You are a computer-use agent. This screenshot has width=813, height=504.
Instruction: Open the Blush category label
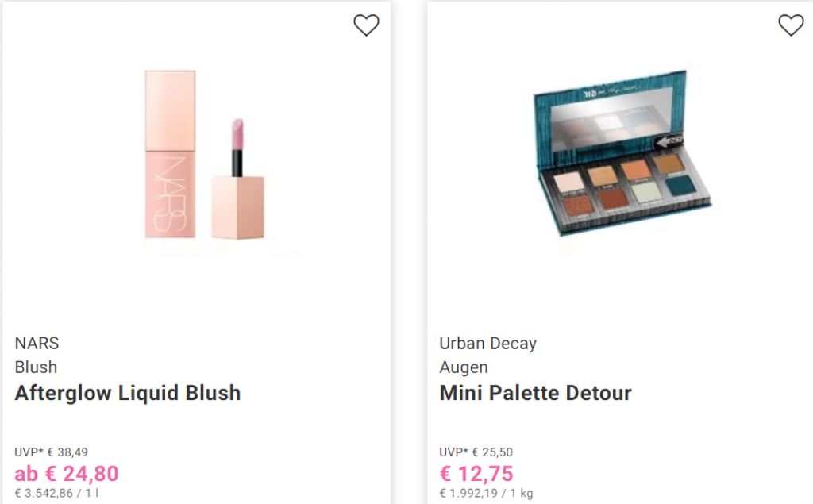[x=36, y=367]
